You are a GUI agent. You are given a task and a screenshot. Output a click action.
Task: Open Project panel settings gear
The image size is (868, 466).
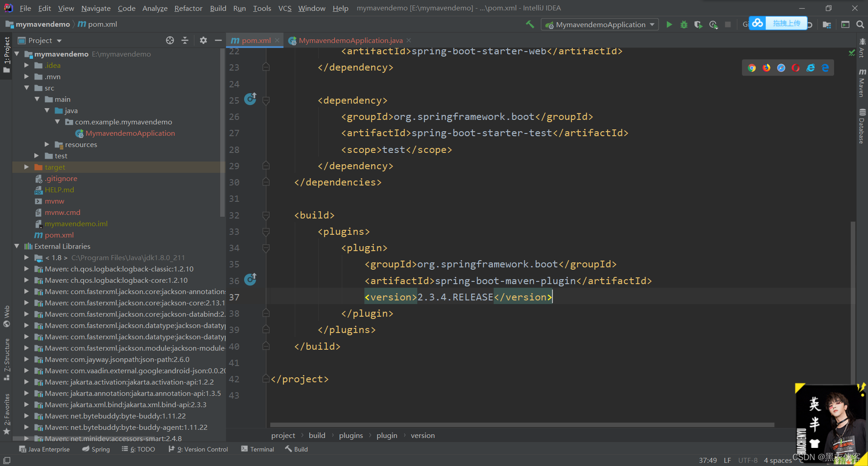coord(203,40)
